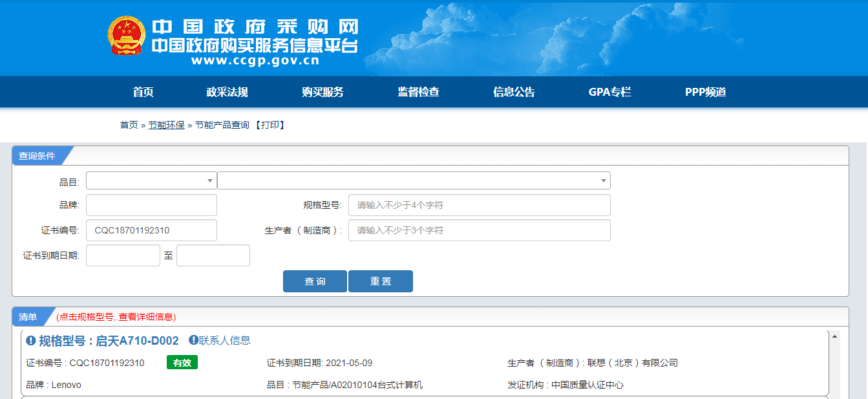The width and height of the screenshot is (868, 399).
Task: Click 节能产品/A02010104台式计算机 category text
Action: coord(357,385)
